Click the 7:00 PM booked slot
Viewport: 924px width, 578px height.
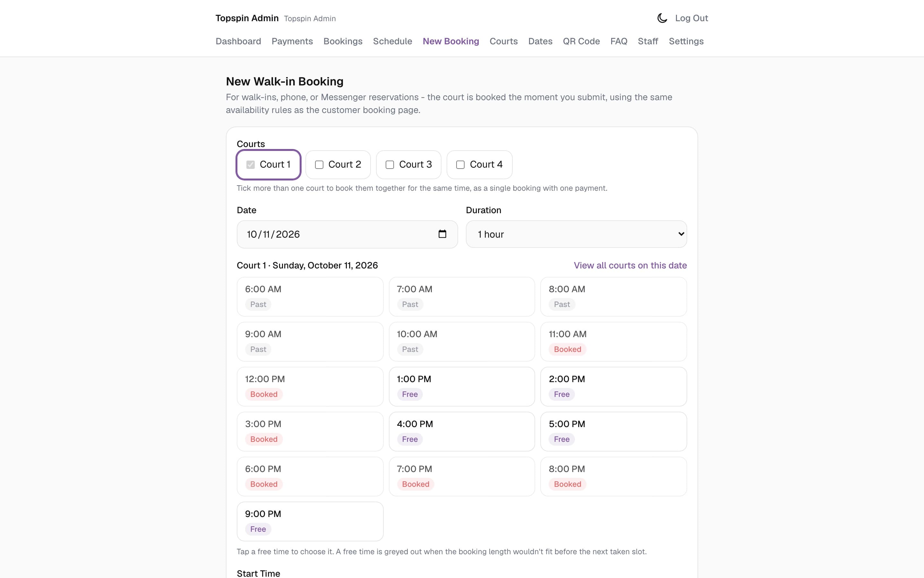(x=462, y=476)
